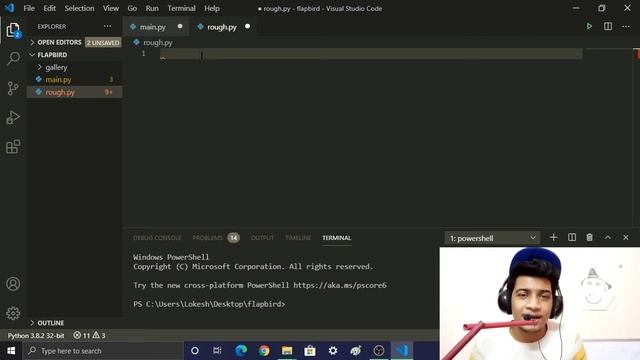Open the Selection menu
The height and width of the screenshot is (360, 640).
click(79, 8)
